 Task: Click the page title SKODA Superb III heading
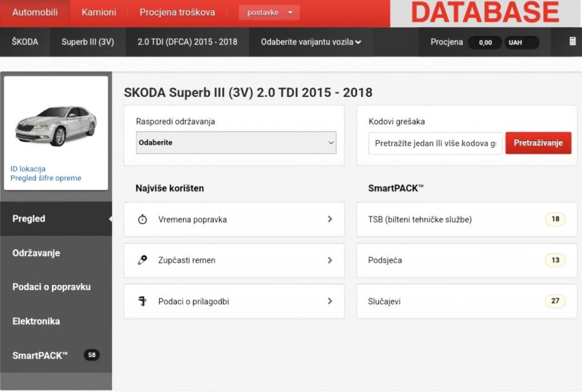[248, 92]
